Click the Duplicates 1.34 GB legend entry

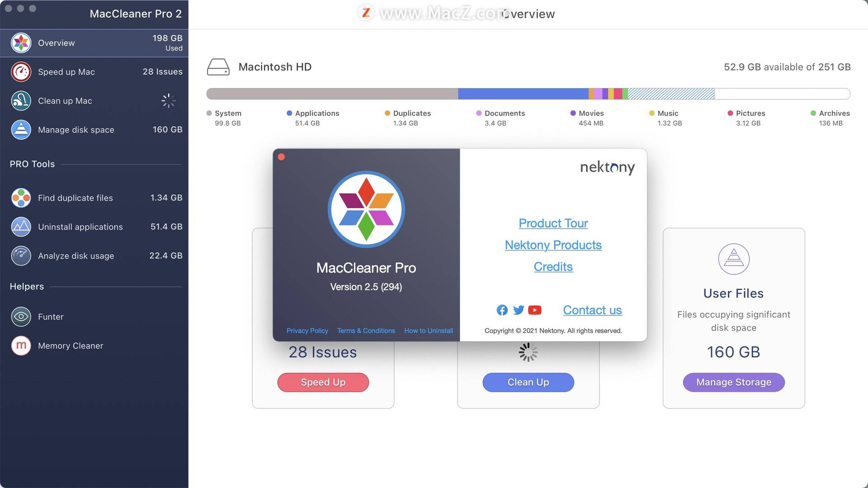click(408, 118)
